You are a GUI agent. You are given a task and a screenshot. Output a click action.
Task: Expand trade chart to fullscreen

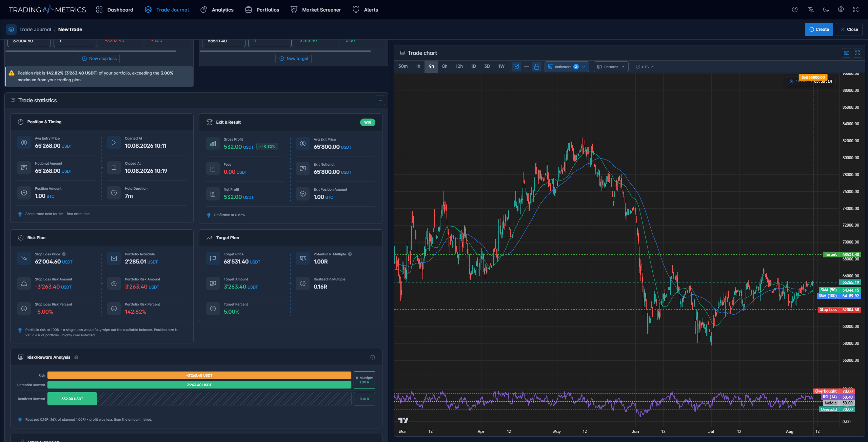[x=857, y=53]
